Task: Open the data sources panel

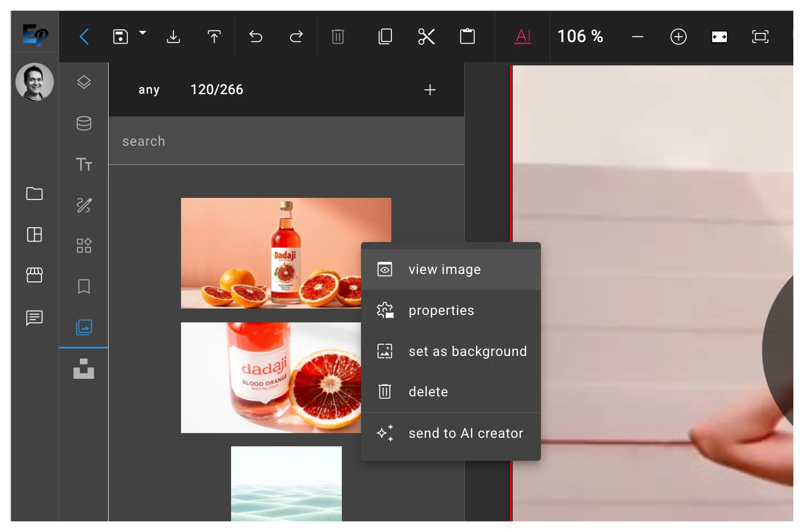Action: point(84,123)
